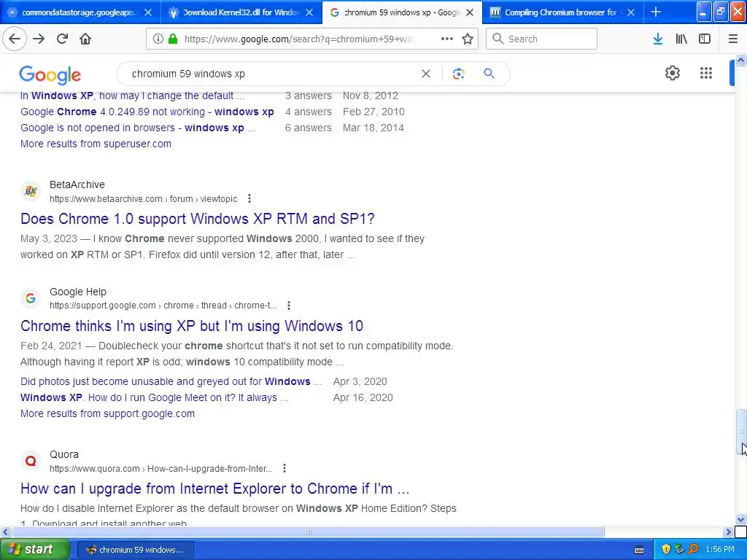This screenshot has width=747, height=560.
Task: Close the commondatastorage.googleapis tab
Action: [x=147, y=12]
